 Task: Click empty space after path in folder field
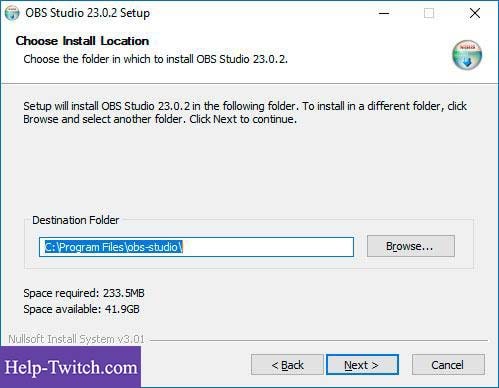[268, 247]
